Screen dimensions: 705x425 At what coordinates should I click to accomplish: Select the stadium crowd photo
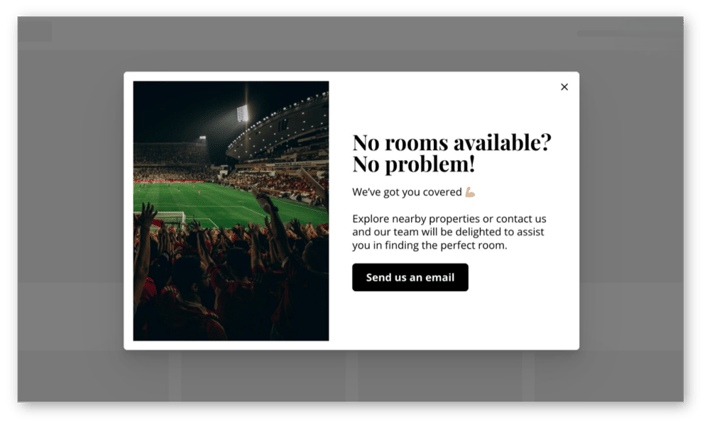click(x=231, y=211)
